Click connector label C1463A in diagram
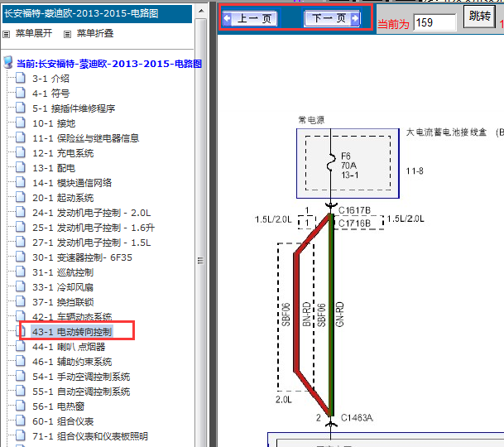This screenshot has height=447, width=504. [x=357, y=418]
